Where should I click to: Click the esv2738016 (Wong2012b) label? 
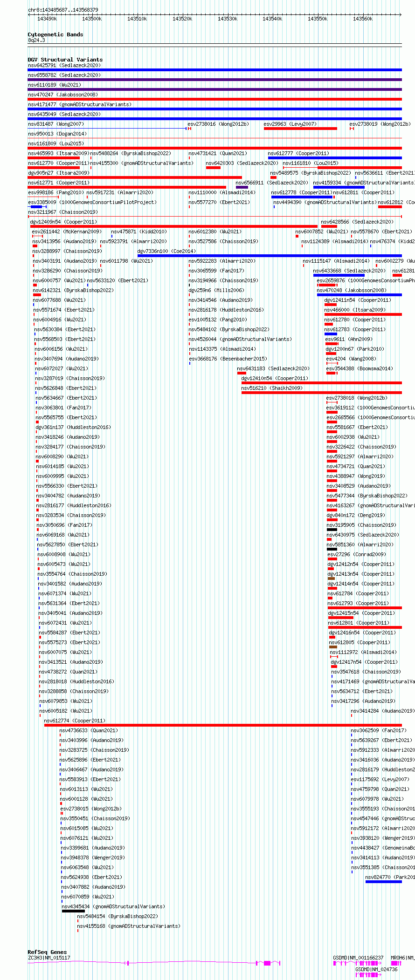pos(218,124)
